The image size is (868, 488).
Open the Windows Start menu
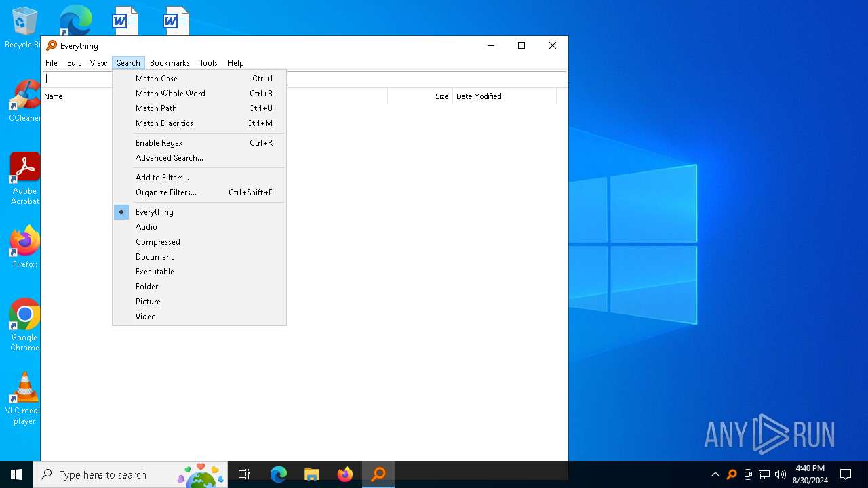pyautogui.click(x=16, y=474)
